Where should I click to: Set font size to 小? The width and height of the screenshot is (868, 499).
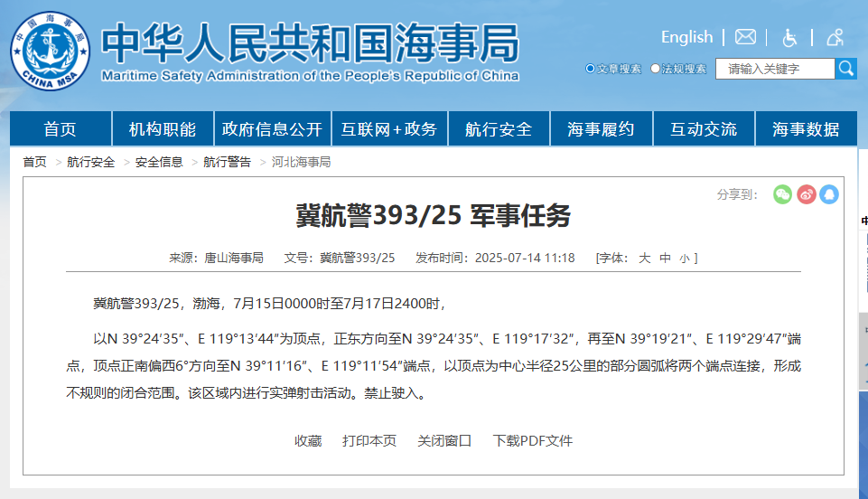[685, 259]
